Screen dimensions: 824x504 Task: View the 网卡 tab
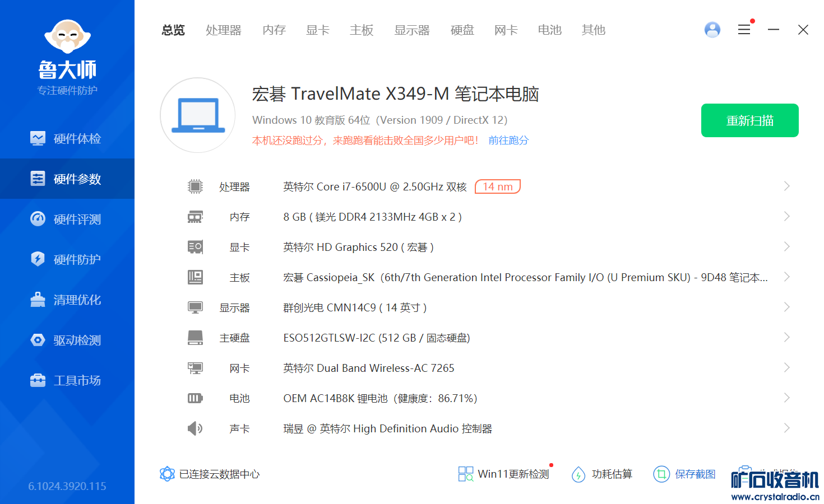tap(506, 30)
